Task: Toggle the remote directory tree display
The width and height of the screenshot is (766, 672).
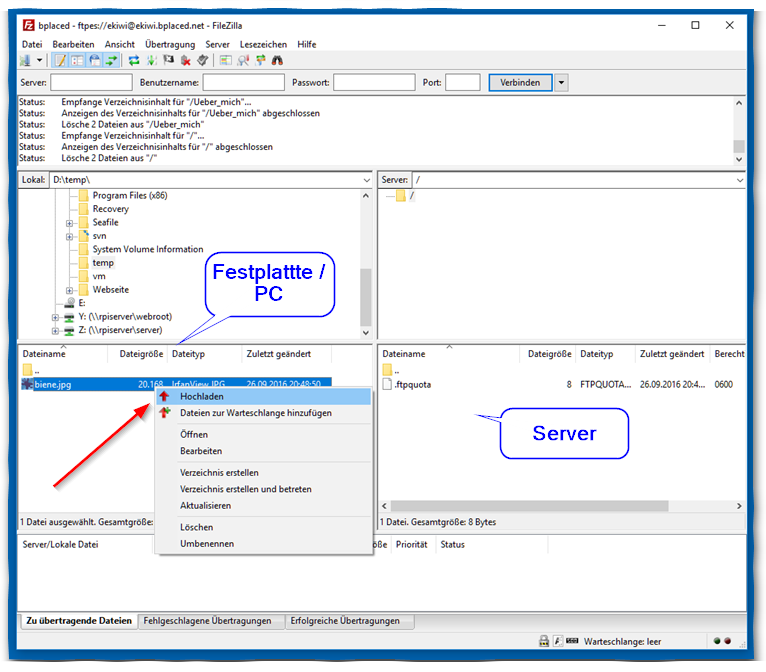Action: [x=95, y=61]
